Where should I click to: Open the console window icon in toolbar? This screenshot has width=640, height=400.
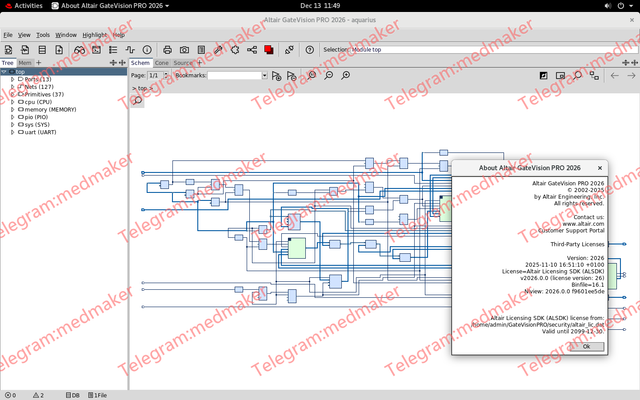tap(96, 50)
